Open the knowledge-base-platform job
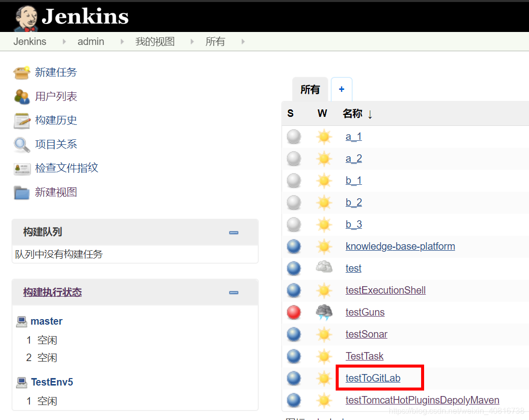The width and height of the screenshot is (529, 420). click(400, 247)
